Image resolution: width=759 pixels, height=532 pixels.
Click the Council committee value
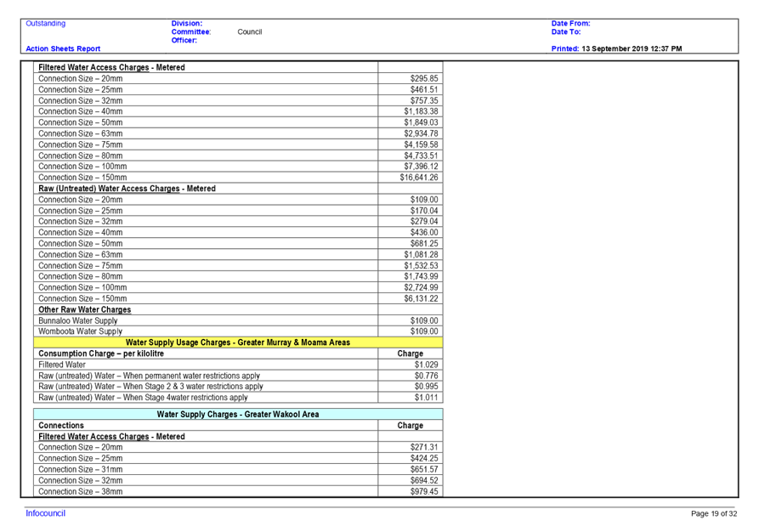tap(250, 32)
